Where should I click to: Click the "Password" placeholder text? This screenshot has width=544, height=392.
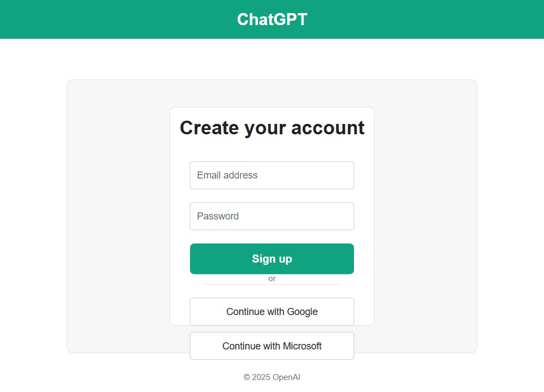coord(218,216)
